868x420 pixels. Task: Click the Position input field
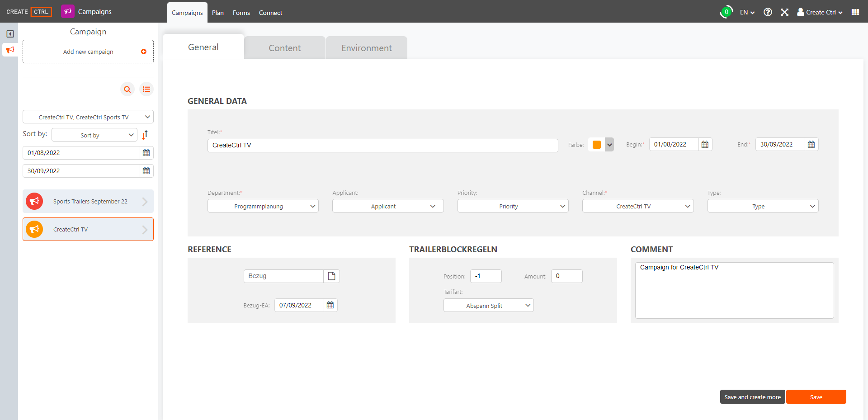pyautogui.click(x=486, y=276)
